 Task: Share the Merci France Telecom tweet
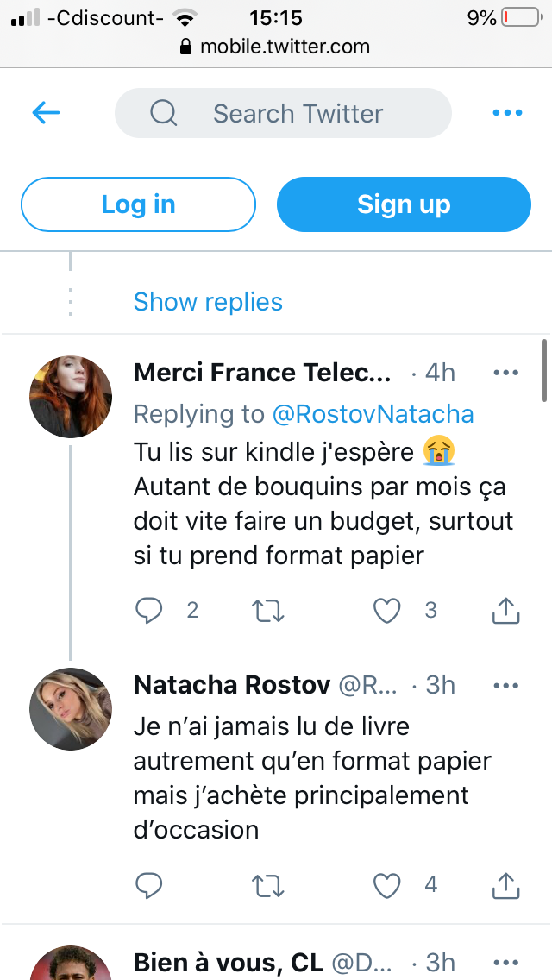[505, 611]
